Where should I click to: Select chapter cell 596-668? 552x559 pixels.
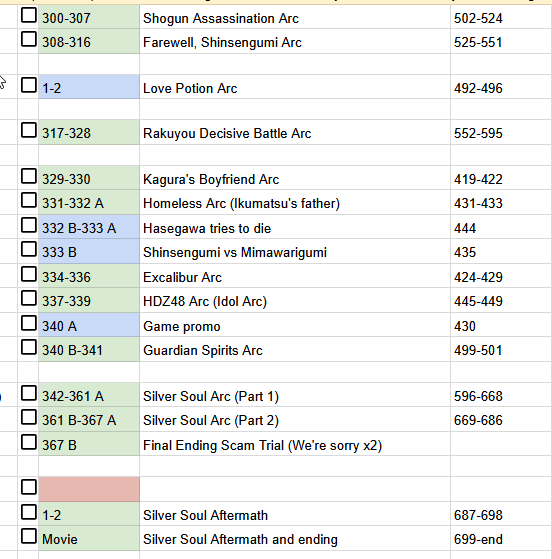tap(501, 395)
